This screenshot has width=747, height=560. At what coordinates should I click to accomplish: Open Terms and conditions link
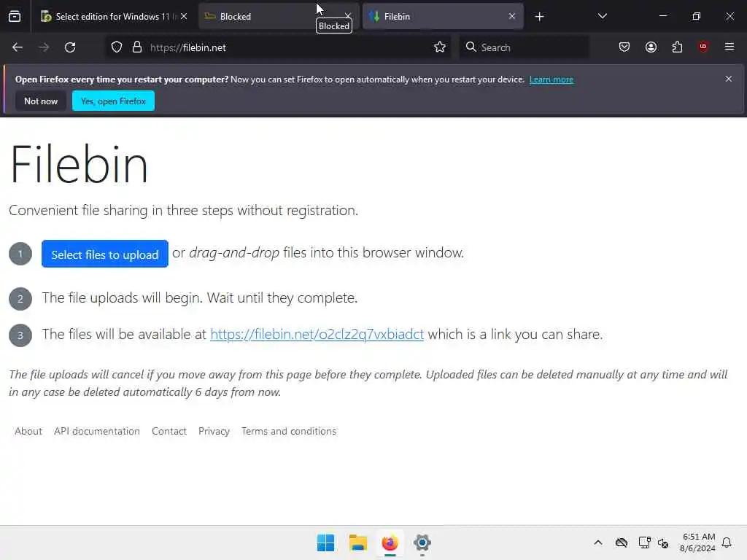click(289, 431)
